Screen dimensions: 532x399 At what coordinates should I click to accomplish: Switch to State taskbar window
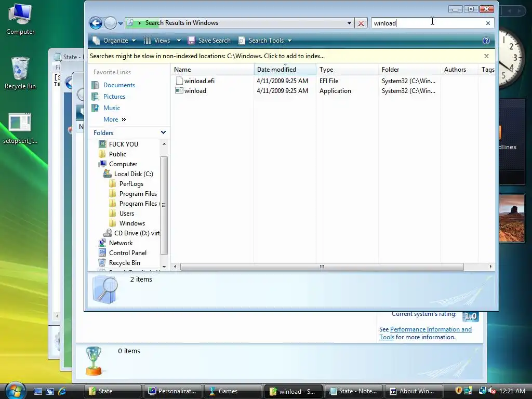coord(112,391)
